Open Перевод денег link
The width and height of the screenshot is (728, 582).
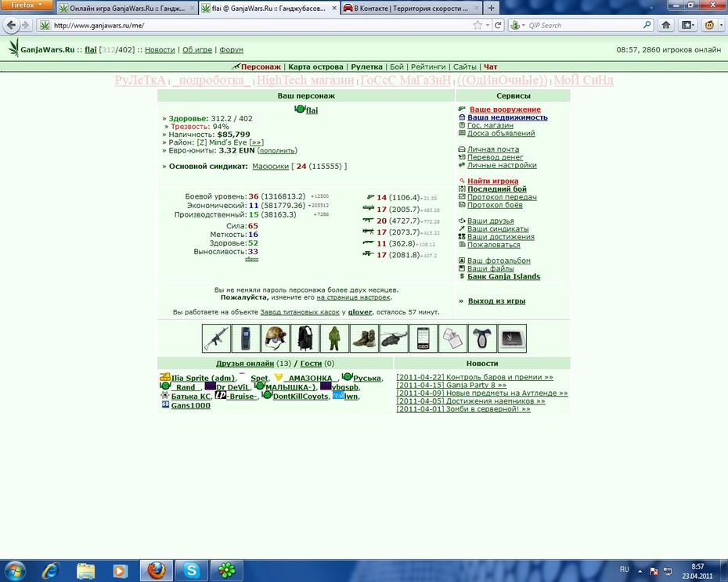pos(495,157)
